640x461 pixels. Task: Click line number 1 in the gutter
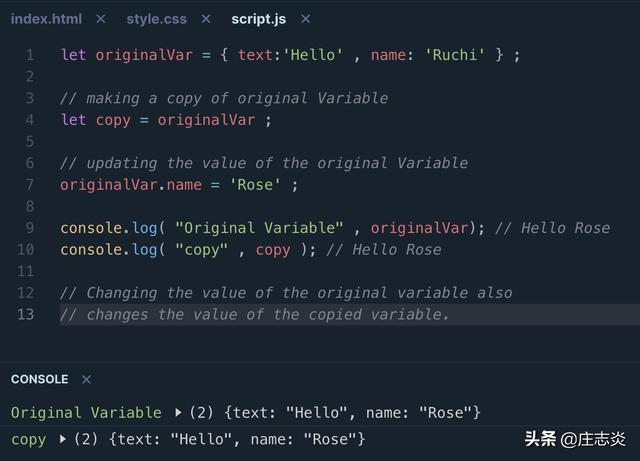tap(30, 55)
